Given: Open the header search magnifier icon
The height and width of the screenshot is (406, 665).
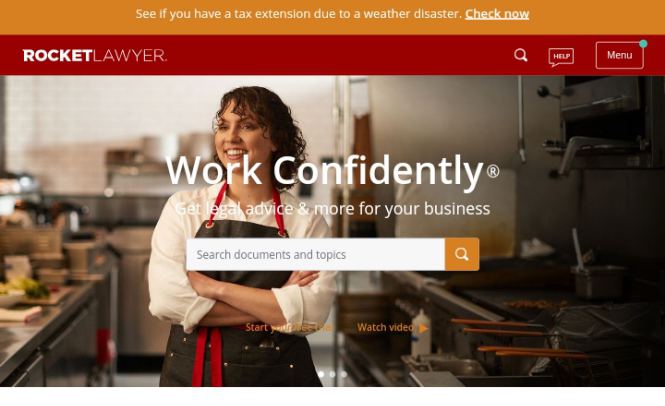Looking at the screenshot, I should (521, 55).
